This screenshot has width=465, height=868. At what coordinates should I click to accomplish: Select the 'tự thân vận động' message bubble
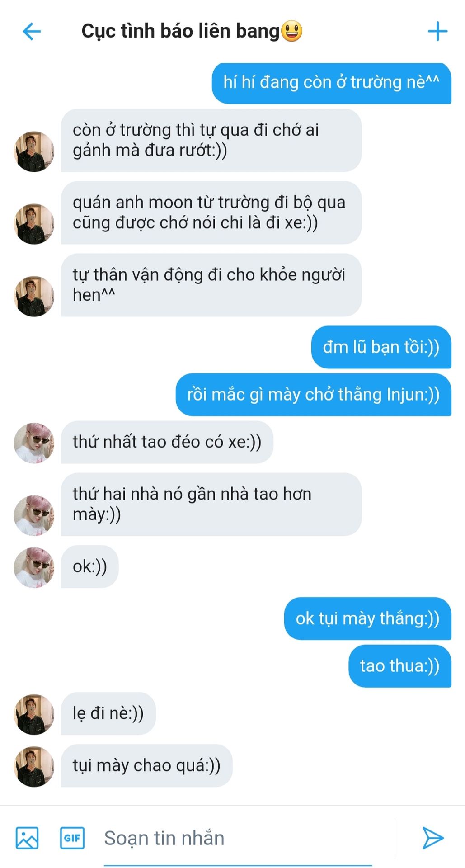pyautogui.click(x=211, y=285)
